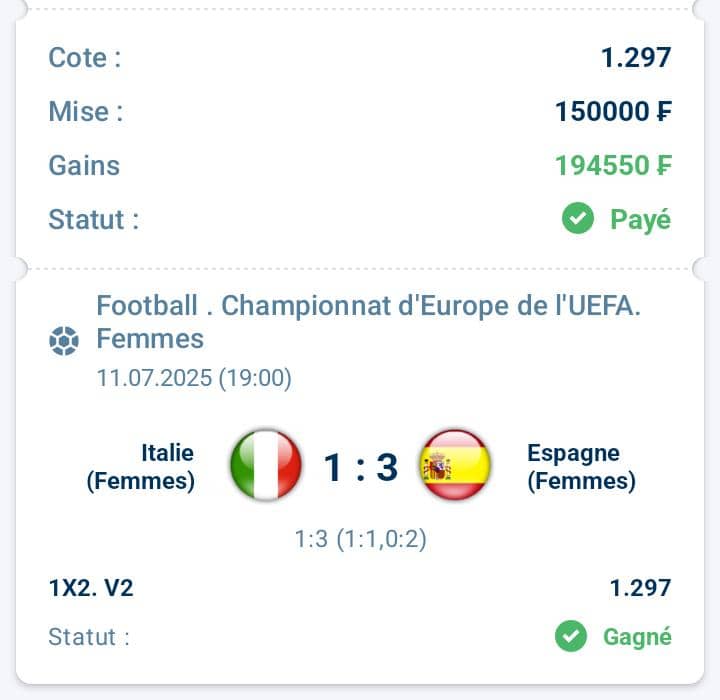The image size is (720, 700).
Task: Tap the Gains label
Action: (x=84, y=165)
